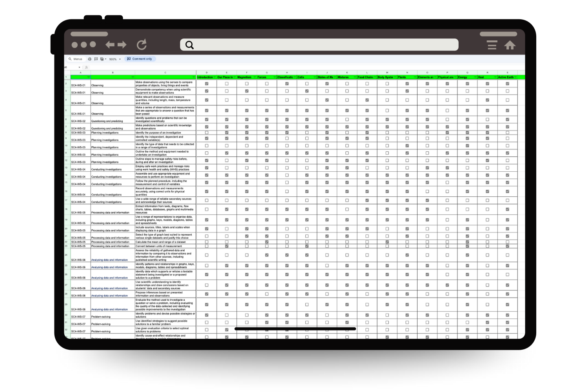Click the print icon in toolbar

(x=90, y=59)
